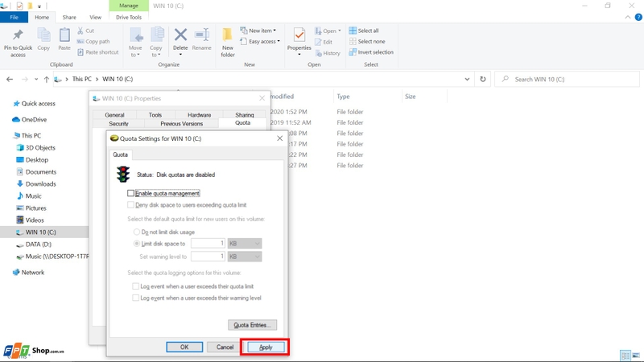Open address bar history dropdown chevron
The width and height of the screenshot is (644, 362).
[467, 79]
